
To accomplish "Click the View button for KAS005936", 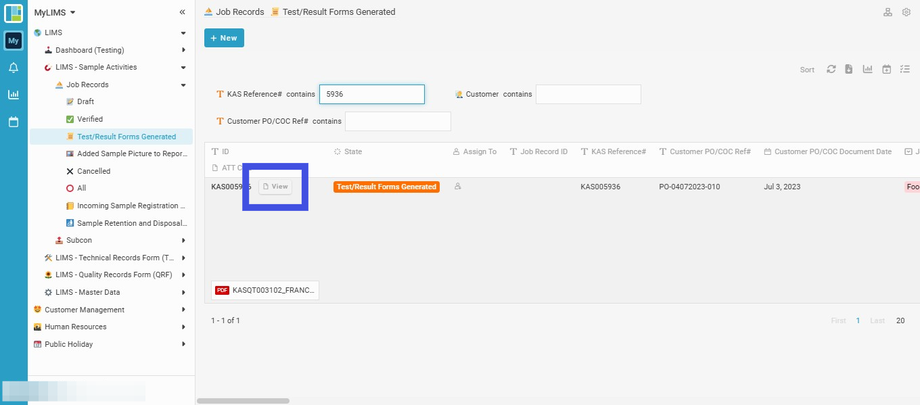I will (x=275, y=187).
